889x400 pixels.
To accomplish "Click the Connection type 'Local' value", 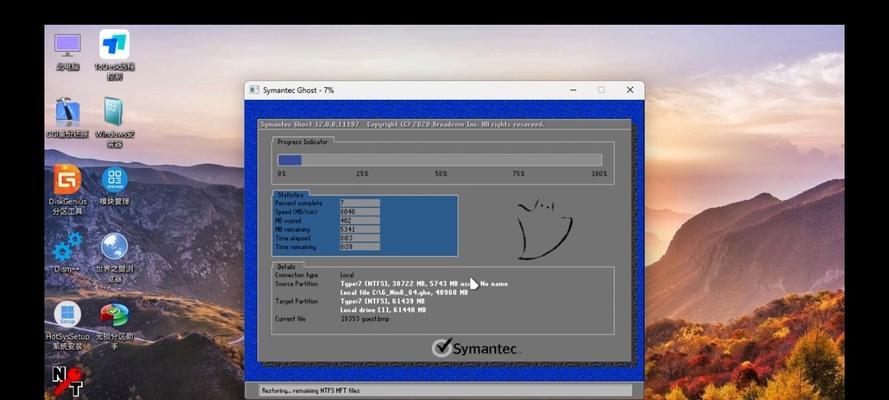I will coord(347,275).
